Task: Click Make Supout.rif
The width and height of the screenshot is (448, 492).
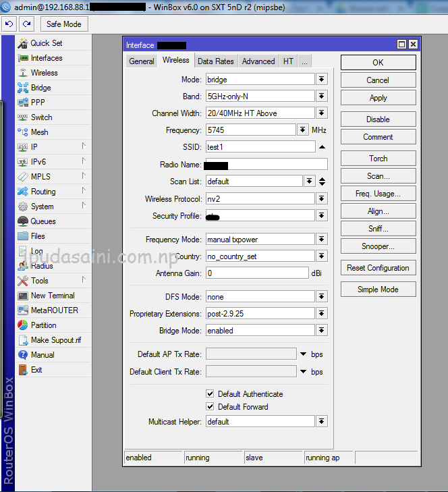Action: [x=53, y=340]
